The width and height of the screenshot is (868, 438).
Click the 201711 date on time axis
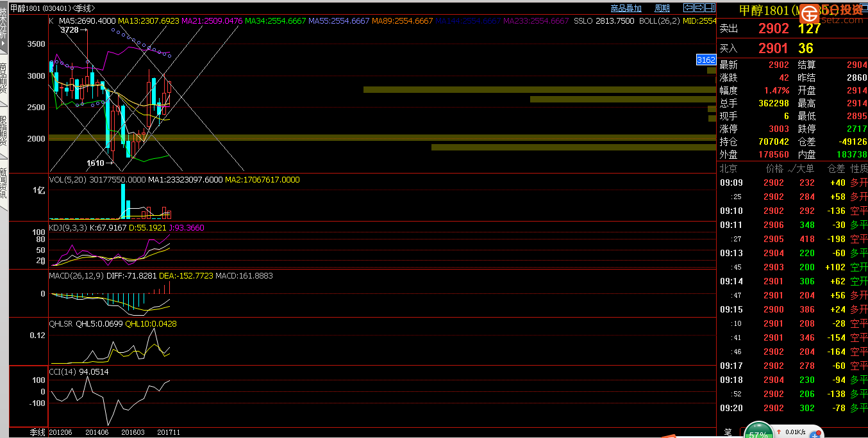(x=169, y=432)
